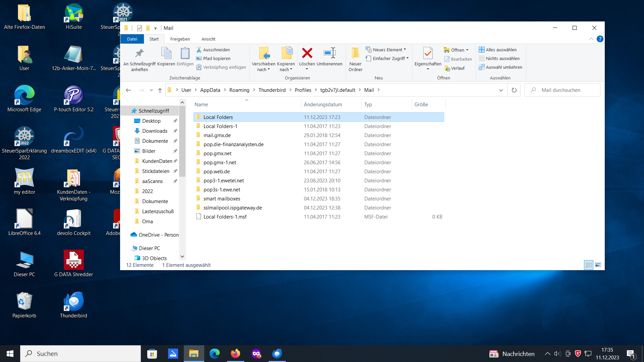Image resolution: width=644 pixels, height=362 pixels.
Task: Expand the address bar history dropdown
Action: coord(501,90)
